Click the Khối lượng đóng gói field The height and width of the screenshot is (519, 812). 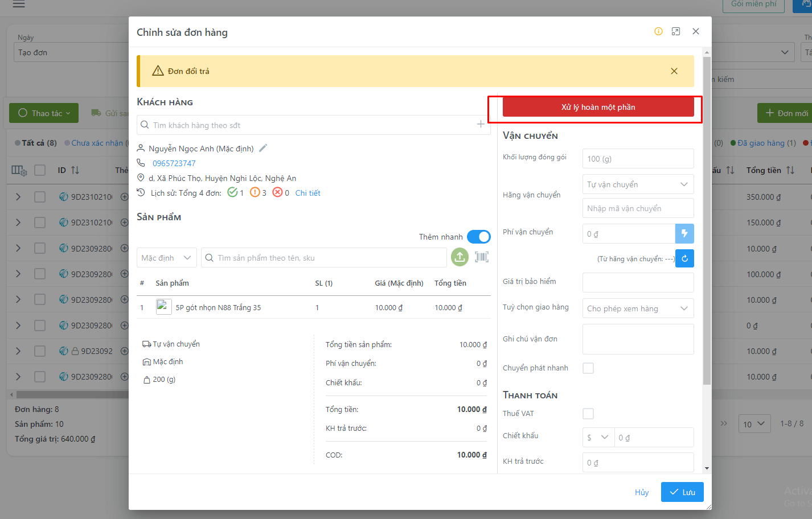point(638,159)
